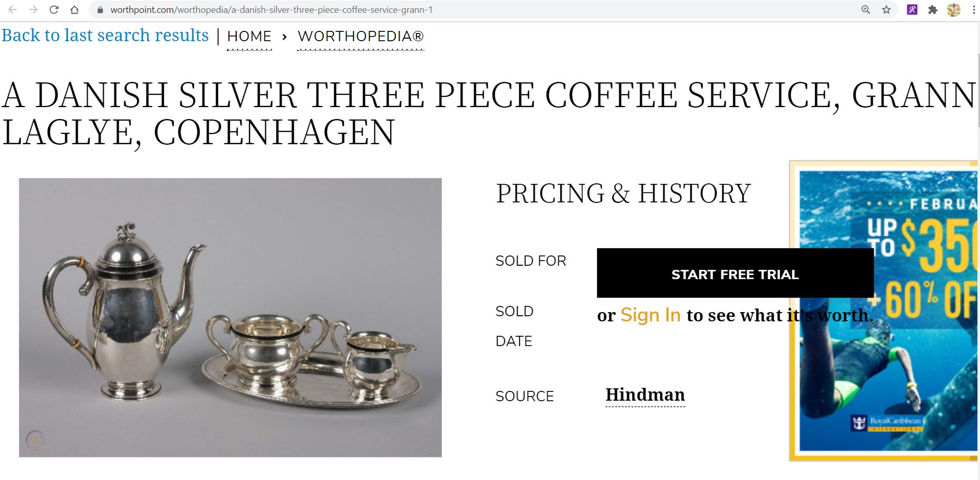Click the browser forward arrow
This screenshot has height=480, width=980.
(32, 9)
